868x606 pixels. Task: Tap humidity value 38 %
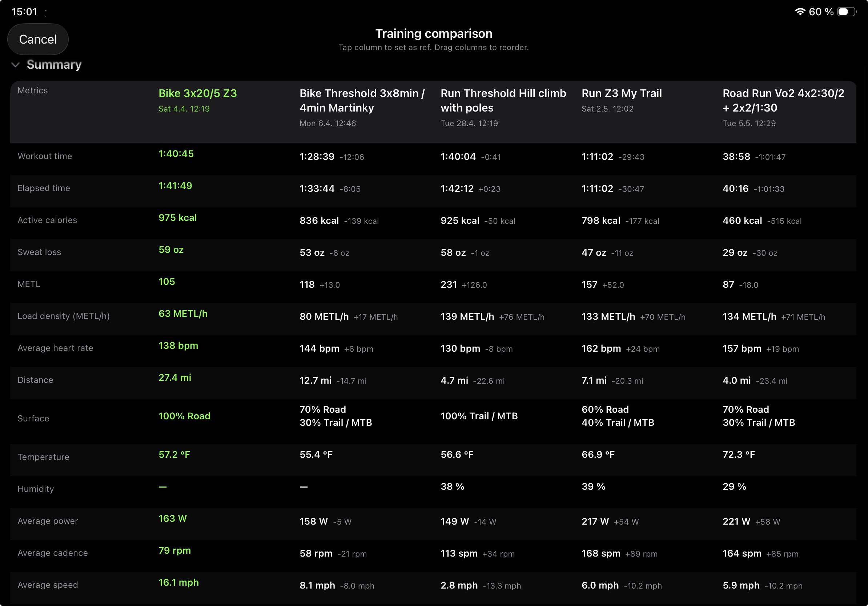pos(452,486)
